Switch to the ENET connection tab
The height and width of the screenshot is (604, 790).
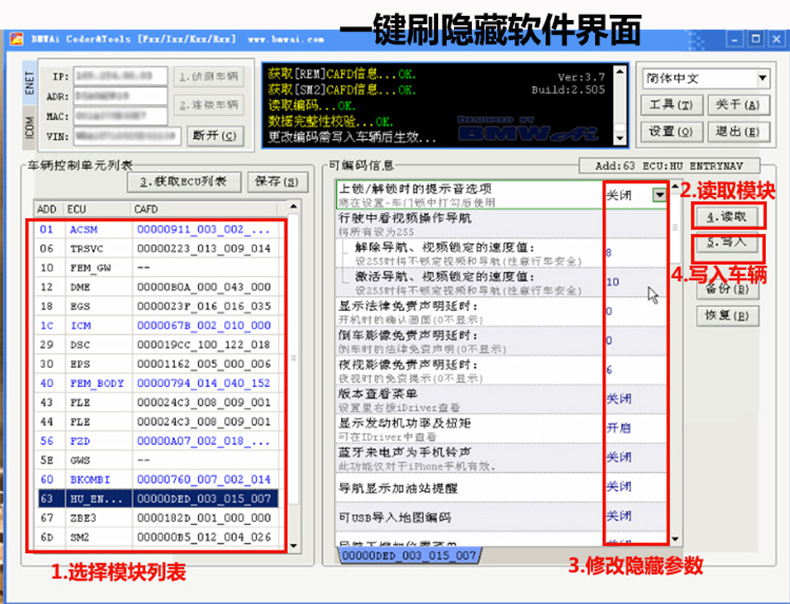(x=29, y=83)
